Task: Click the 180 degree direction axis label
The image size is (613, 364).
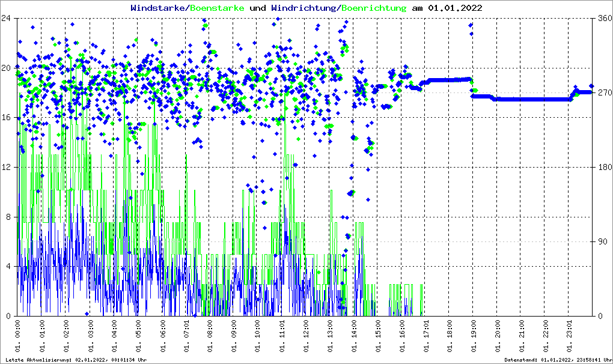Action: (603, 167)
